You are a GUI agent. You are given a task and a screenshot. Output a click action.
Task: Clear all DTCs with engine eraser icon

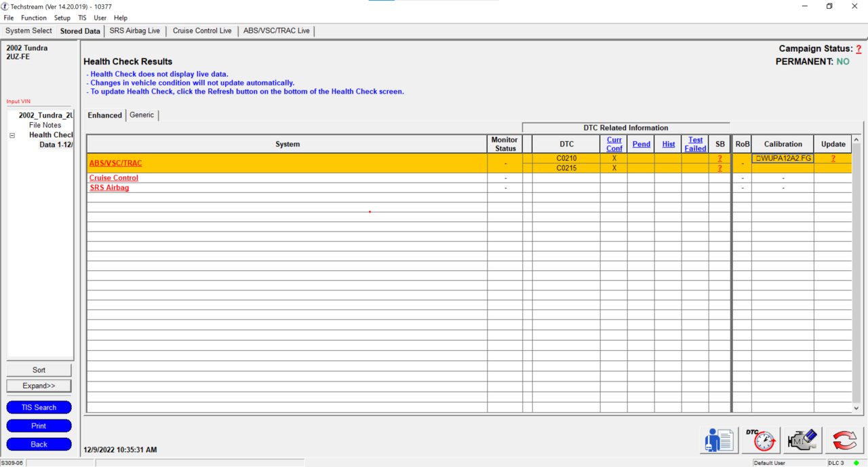804,441
